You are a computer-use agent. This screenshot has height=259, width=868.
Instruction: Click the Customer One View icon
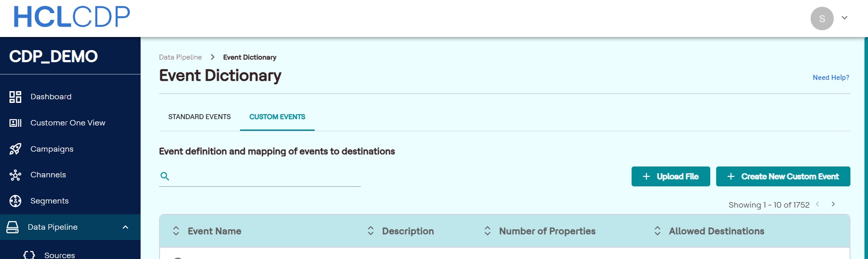point(15,123)
